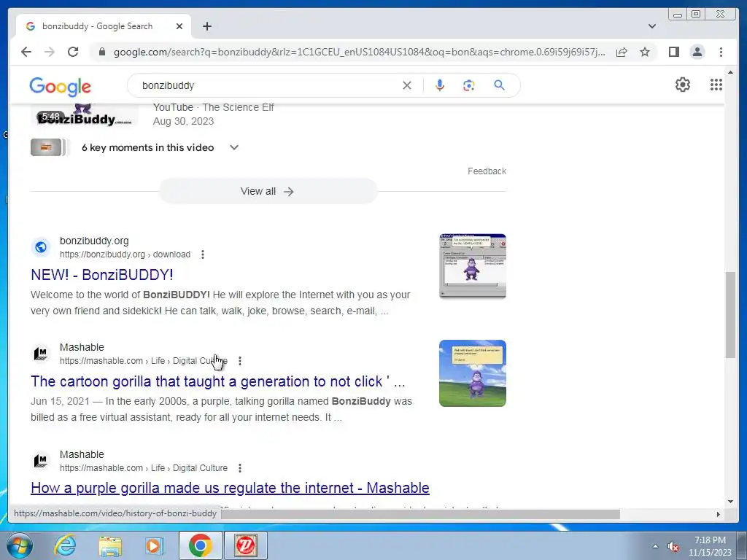
Task: Click the vertical scrollbar thumb
Action: pos(730,314)
